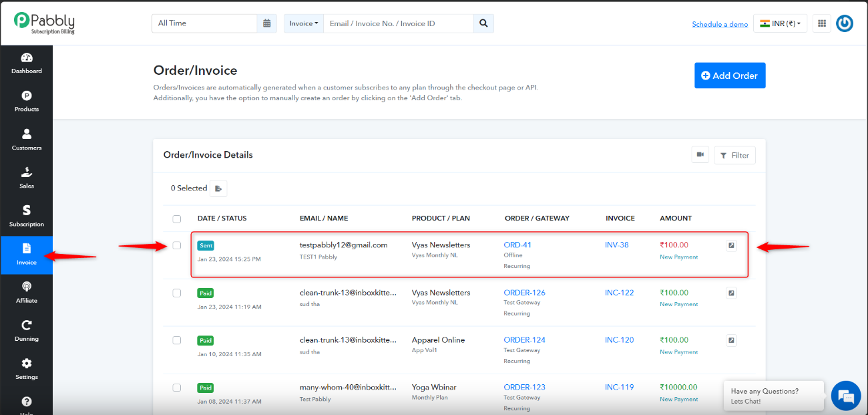This screenshot has height=415, width=868.
Task: Click the power profile icon
Action: pyautogui.click(x=845, y=23)
